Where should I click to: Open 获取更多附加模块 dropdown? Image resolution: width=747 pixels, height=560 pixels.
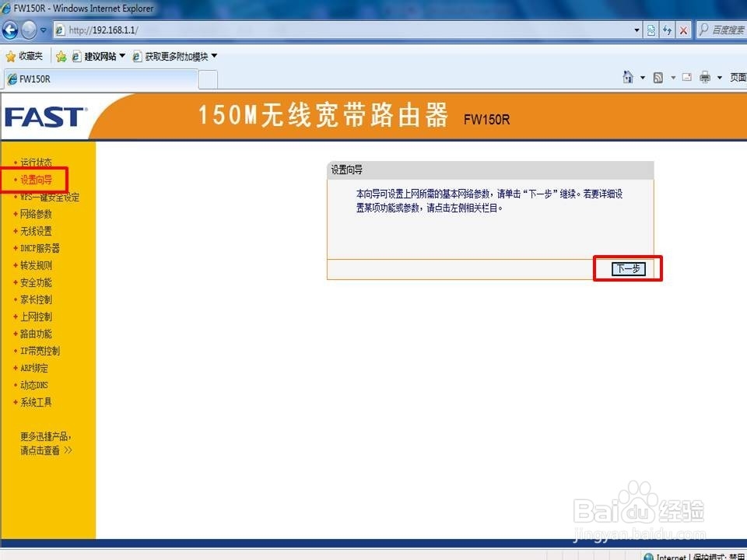[x=175, y=56]
